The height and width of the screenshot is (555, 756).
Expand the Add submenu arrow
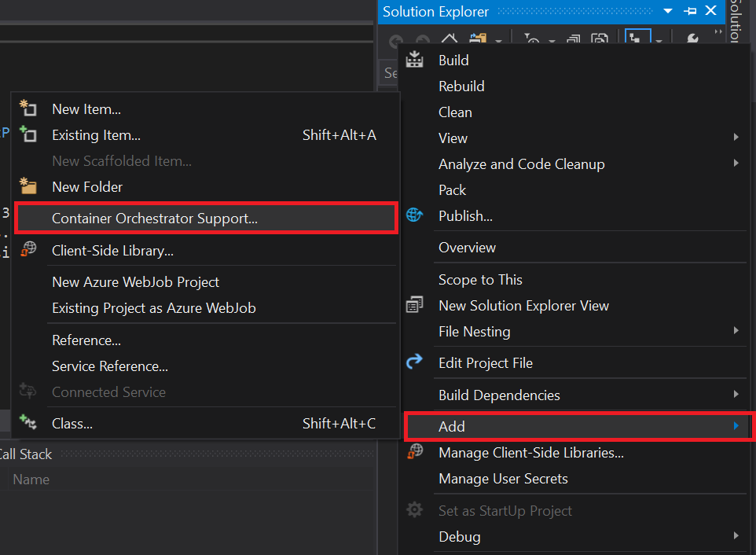point(737,426)
